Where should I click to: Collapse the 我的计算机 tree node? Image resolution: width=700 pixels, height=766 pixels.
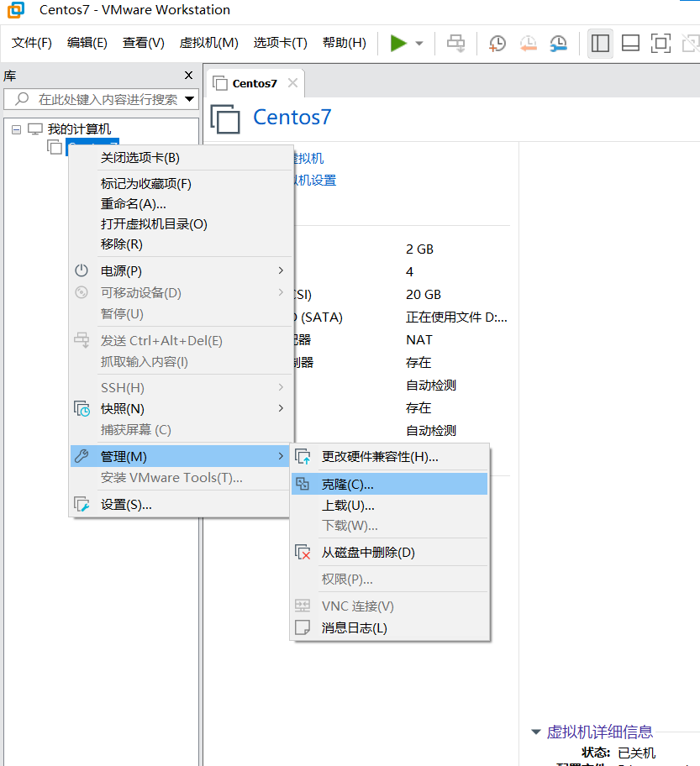click(17, 129)
